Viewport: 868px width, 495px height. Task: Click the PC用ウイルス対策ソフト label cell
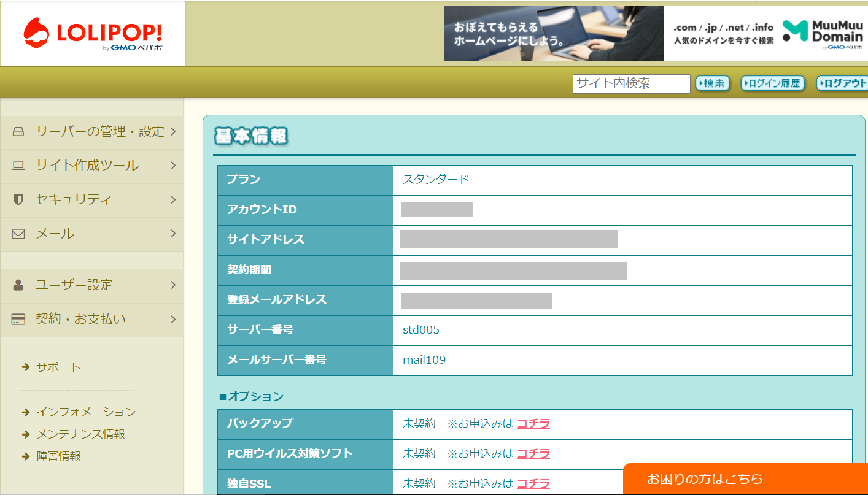(x=305, y=454)
